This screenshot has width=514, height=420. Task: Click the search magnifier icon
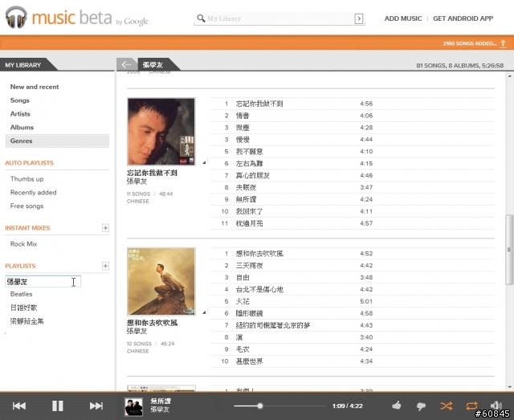[x=201, y=18]
